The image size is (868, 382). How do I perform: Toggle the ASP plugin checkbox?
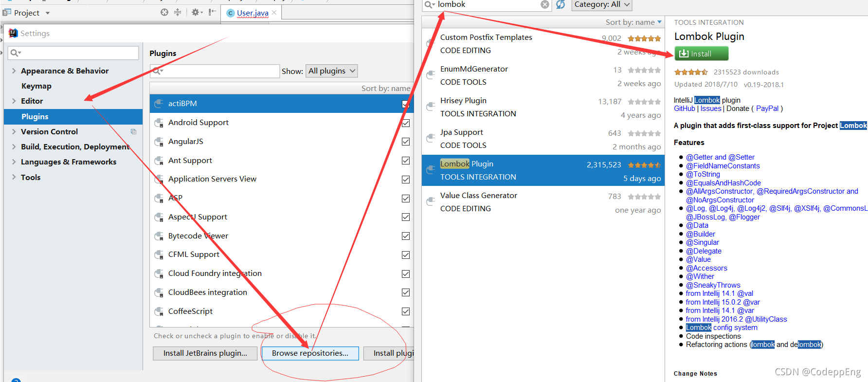point(406,199)
